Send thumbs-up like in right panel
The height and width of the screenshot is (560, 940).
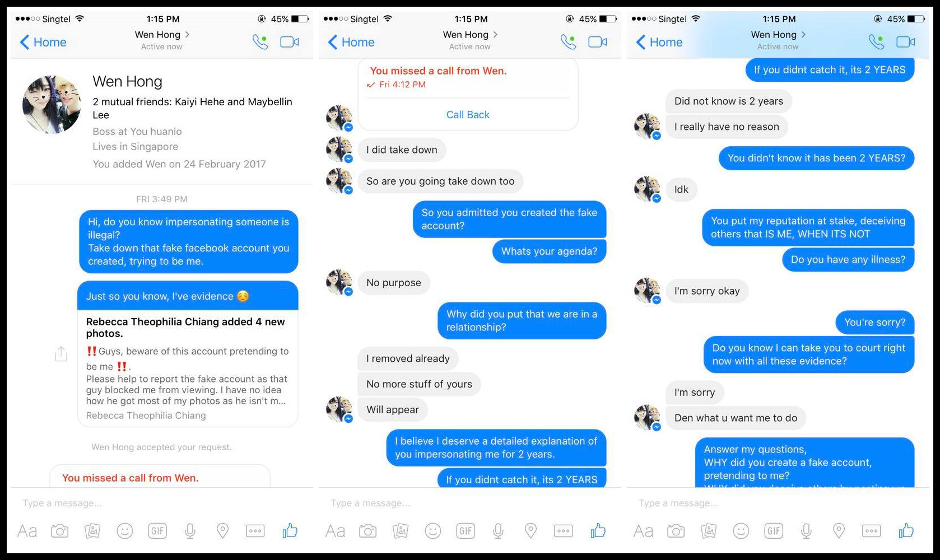906,530
